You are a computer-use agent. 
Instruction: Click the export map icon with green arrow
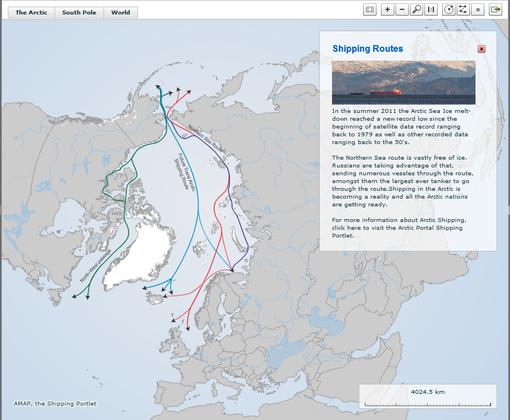496,9
